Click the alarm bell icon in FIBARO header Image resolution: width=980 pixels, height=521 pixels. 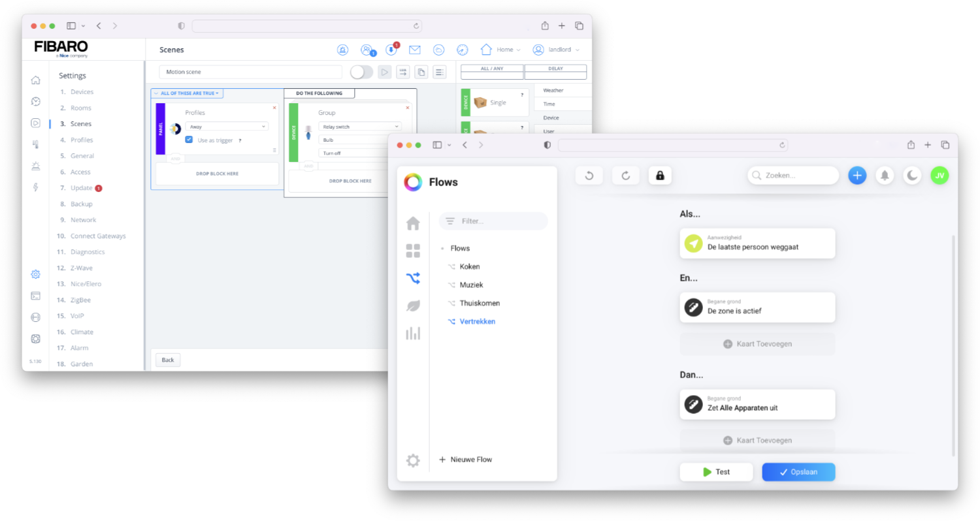click(342, 50)
